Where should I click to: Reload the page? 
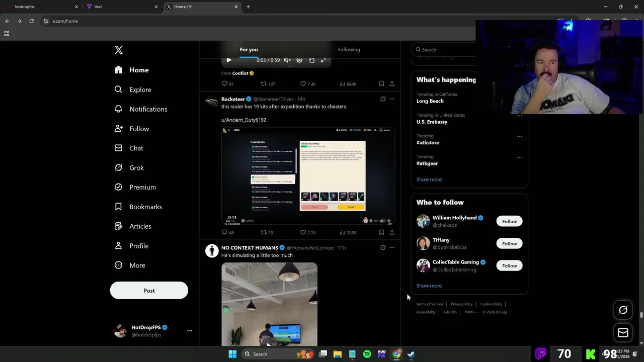[x=31, y=21]
